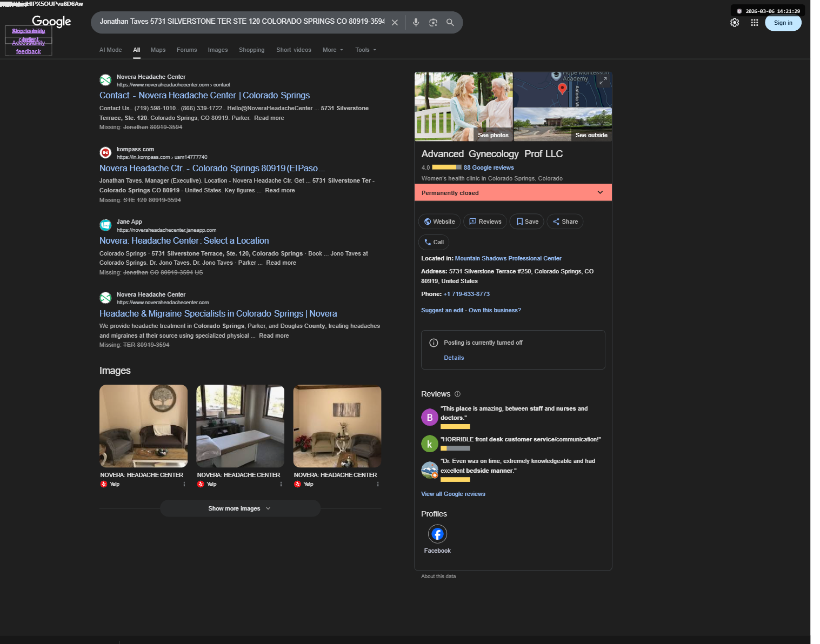Click the Sign in button
820x644 pixels.
tap(783, 23)
